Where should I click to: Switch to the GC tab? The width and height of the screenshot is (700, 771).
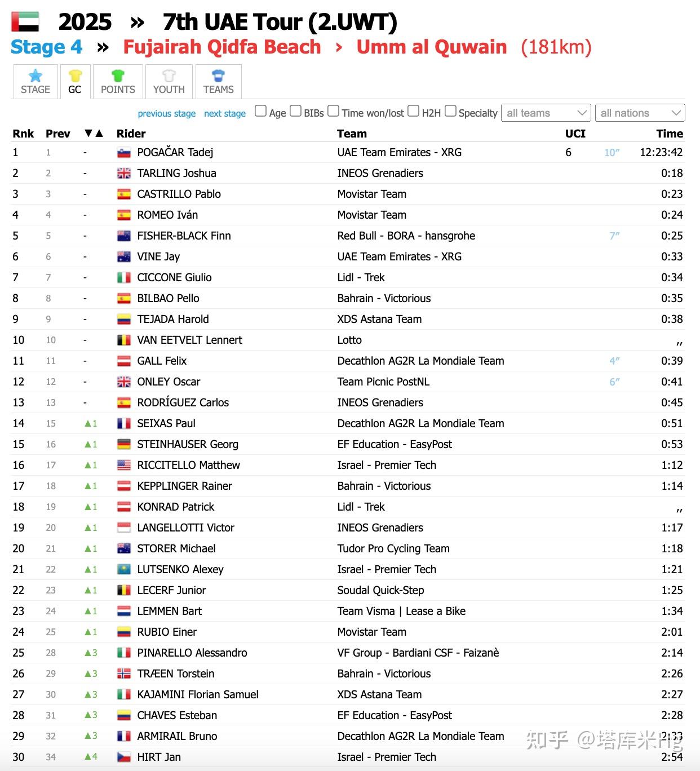(74, 82)
